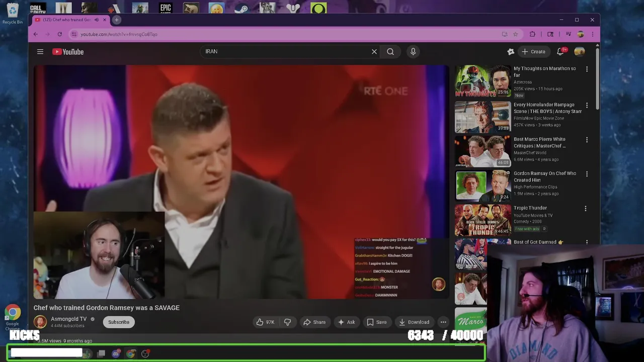644x362 pixels.
Task: Open Steam desktop icon
Action: (241, 8)
